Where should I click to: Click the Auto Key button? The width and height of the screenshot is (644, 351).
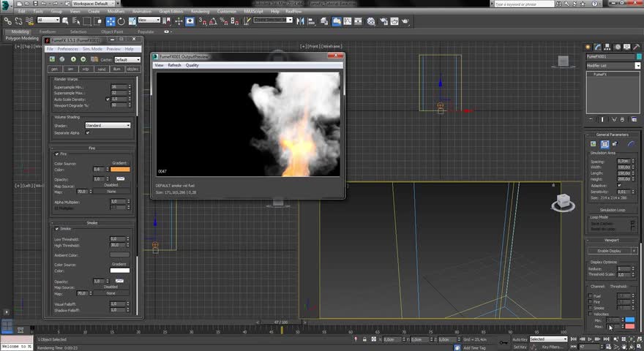click(x=519, y=339)
